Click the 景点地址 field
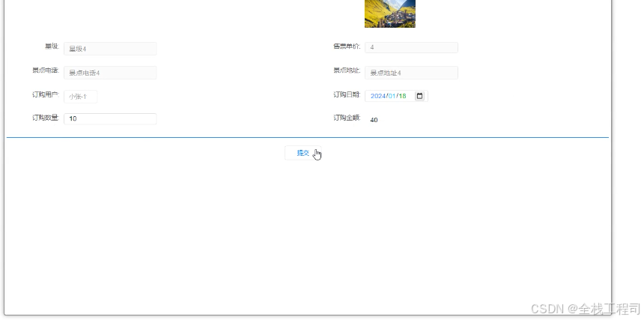This screenshot has height=320, width=644. pos(411,73)
